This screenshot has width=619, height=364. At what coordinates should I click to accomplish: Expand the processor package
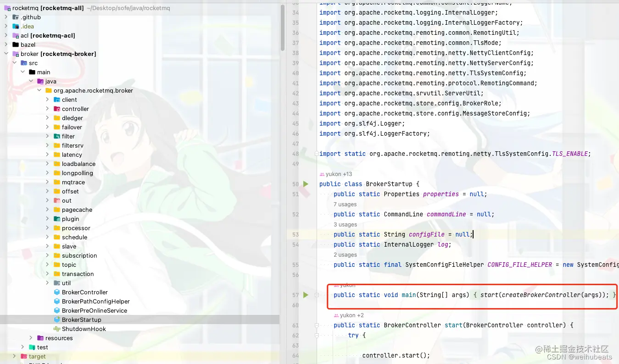click(x=48, y=228)
